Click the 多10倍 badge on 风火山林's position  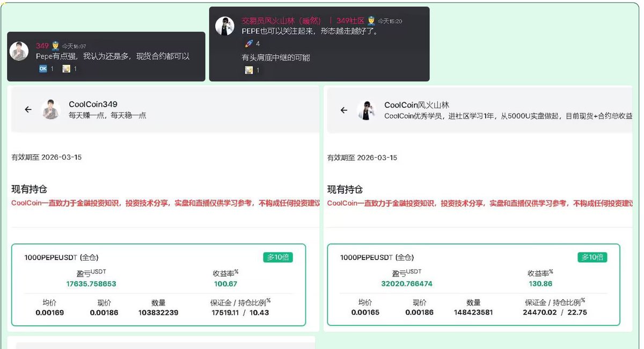(592, 257)
